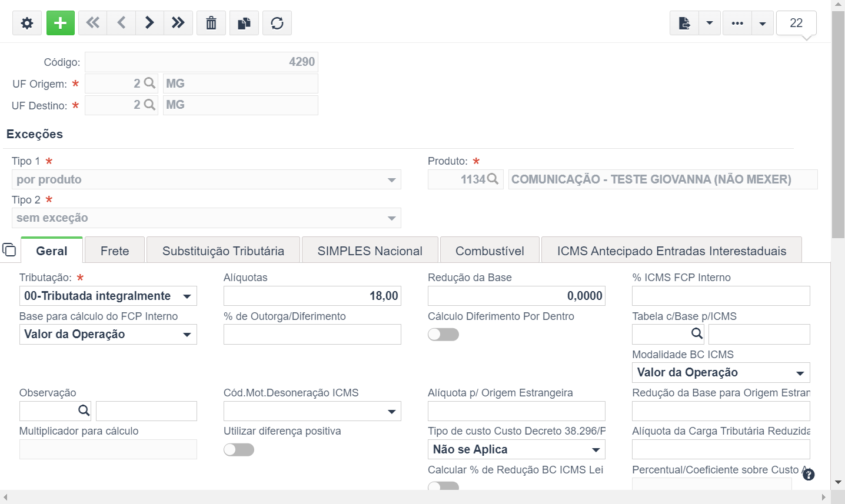
Task: Click Alíquota da Carga Tributária Reduzida field
Action: point(721,449)
